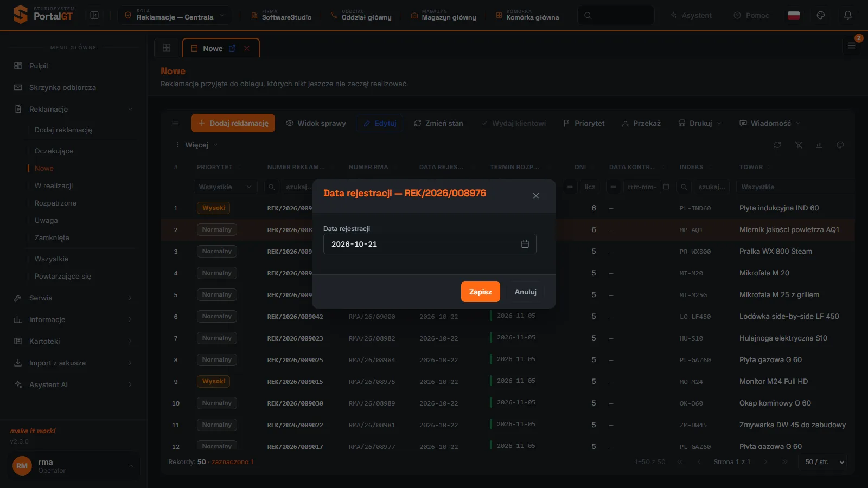
Task: Click the Zapisz button
Action: (x=480, y=292)
